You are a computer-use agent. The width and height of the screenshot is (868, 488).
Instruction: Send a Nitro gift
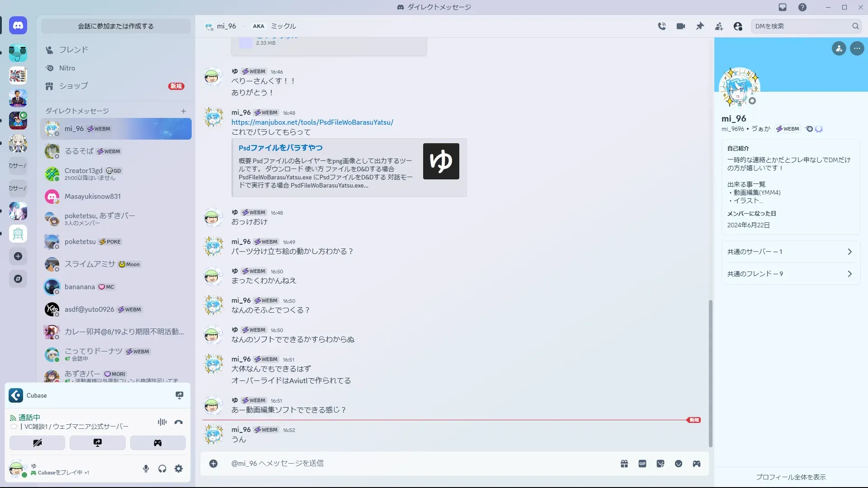coord(624,464)
